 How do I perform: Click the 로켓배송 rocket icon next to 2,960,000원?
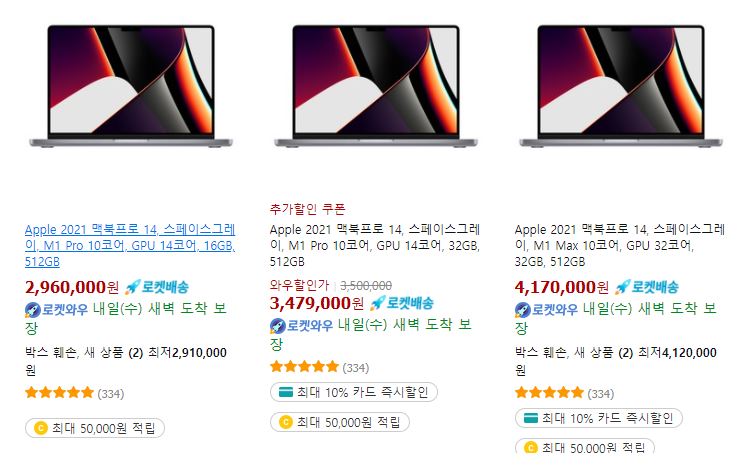tap(133, 287)
